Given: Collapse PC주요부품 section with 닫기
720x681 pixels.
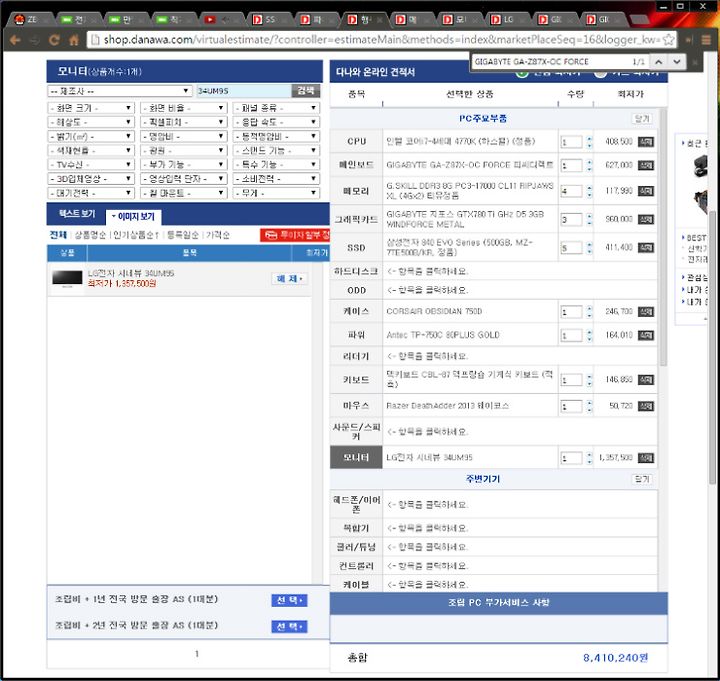Looking at the screenshot, I should click(x=641, y=118).
